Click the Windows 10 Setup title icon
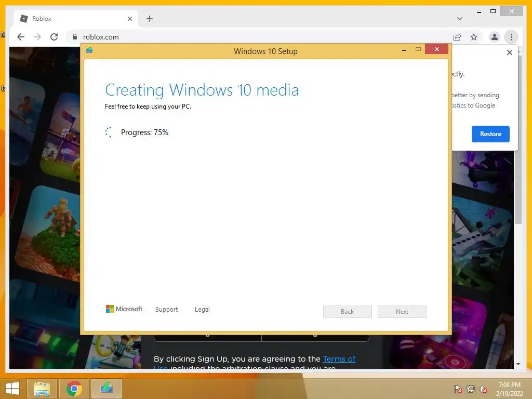 click(89, 50)
